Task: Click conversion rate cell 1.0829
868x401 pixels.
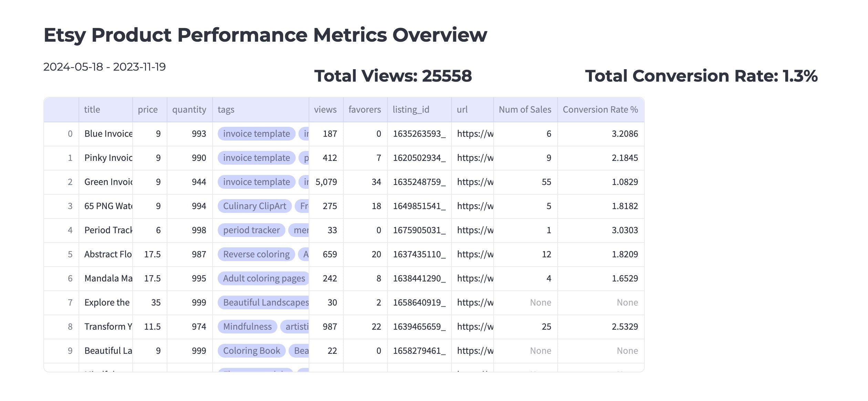Action: point(601,182)
